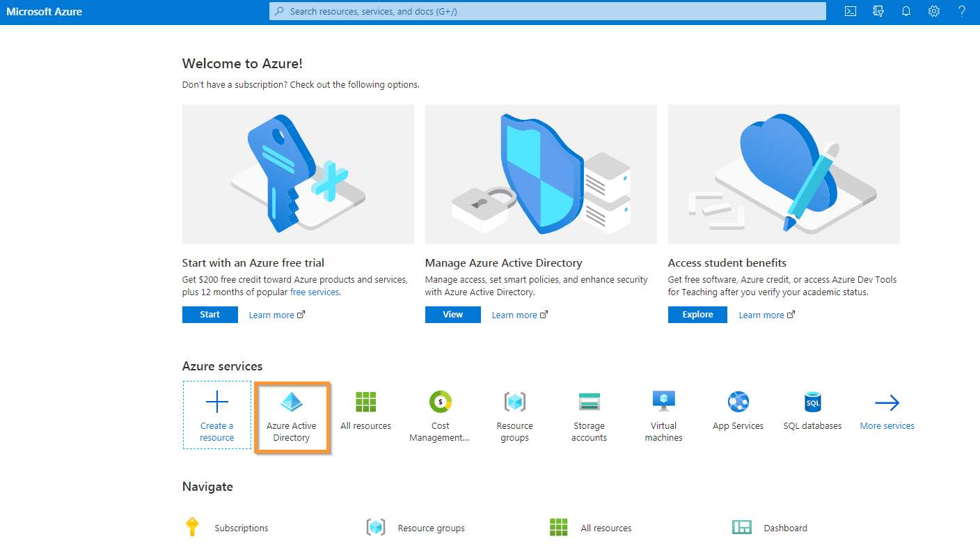
Task: Open Learn more link beside View
Action: click(x=520, y=315)
